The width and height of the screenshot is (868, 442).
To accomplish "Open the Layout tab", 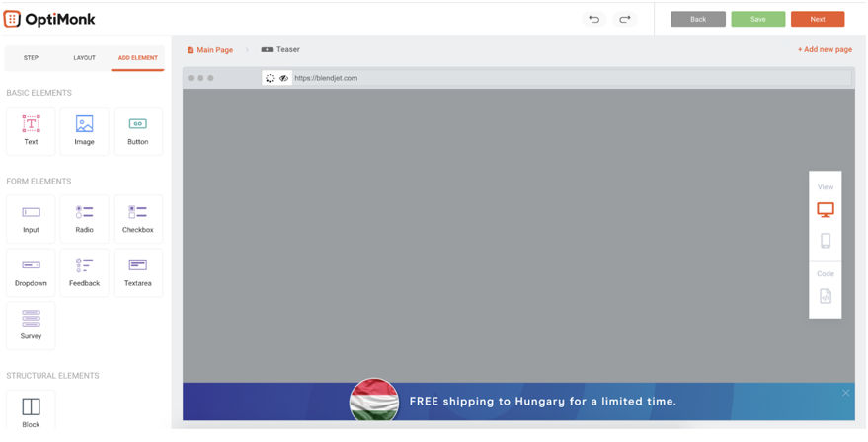I will pyautogui.click(x=84, y=57).
